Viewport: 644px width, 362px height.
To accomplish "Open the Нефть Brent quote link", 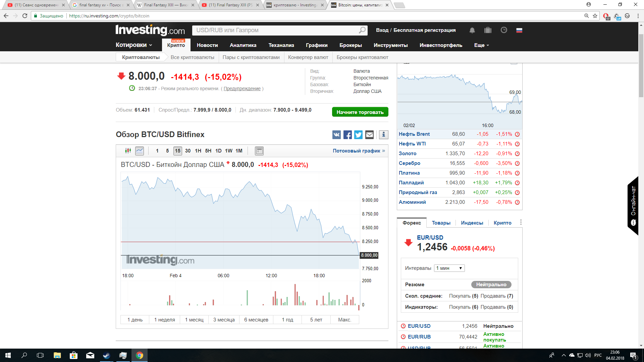I will pos(414,134).
